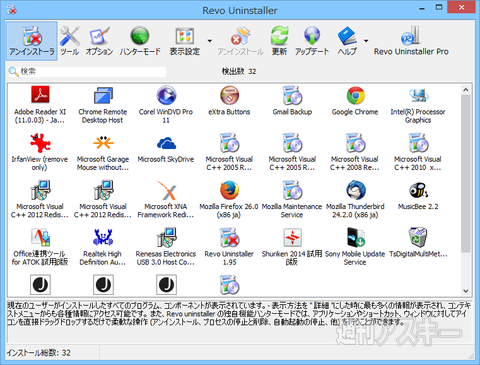Select the Microsoft SkyDrive cloud icon
Image resolution: width=480 pixels, height=365 pixels.
(x=166, y=143)
